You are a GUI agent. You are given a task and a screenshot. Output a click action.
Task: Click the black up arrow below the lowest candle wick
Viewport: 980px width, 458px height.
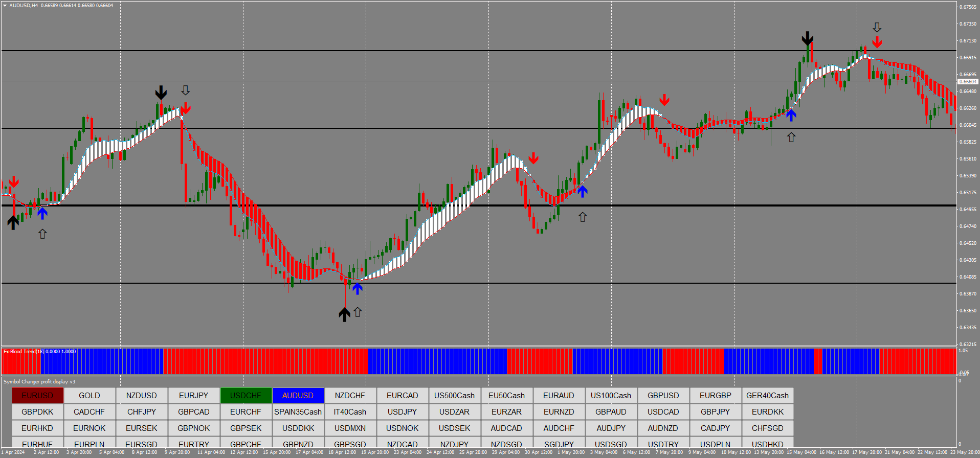344,314
